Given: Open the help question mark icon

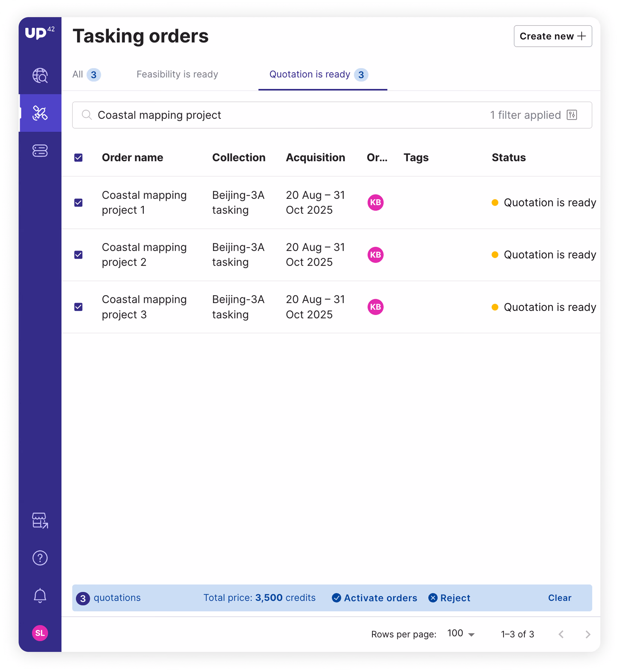Looking at the screenshot, I should pyautogui.click(x=40, y=558).
